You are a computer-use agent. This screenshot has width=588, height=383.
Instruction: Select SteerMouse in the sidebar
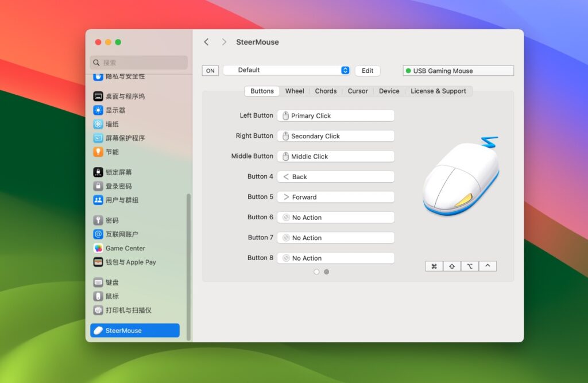(x=135, y=330)
